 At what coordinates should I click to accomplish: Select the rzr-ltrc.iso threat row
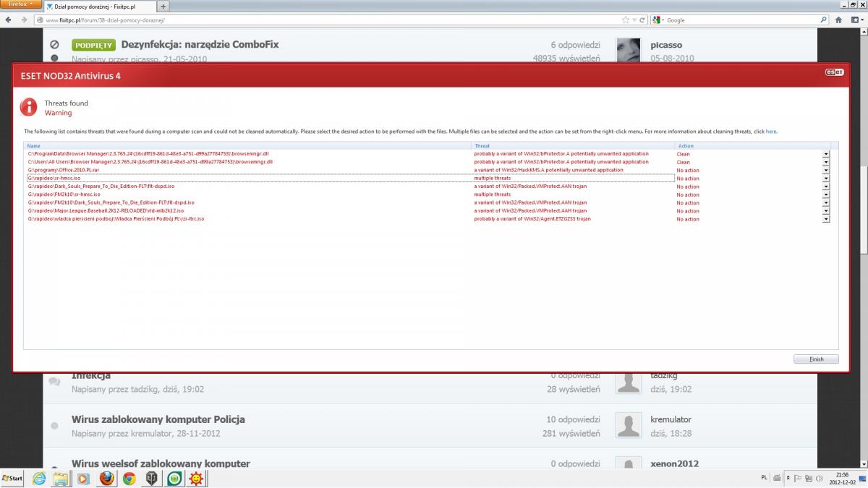point(428,219)
